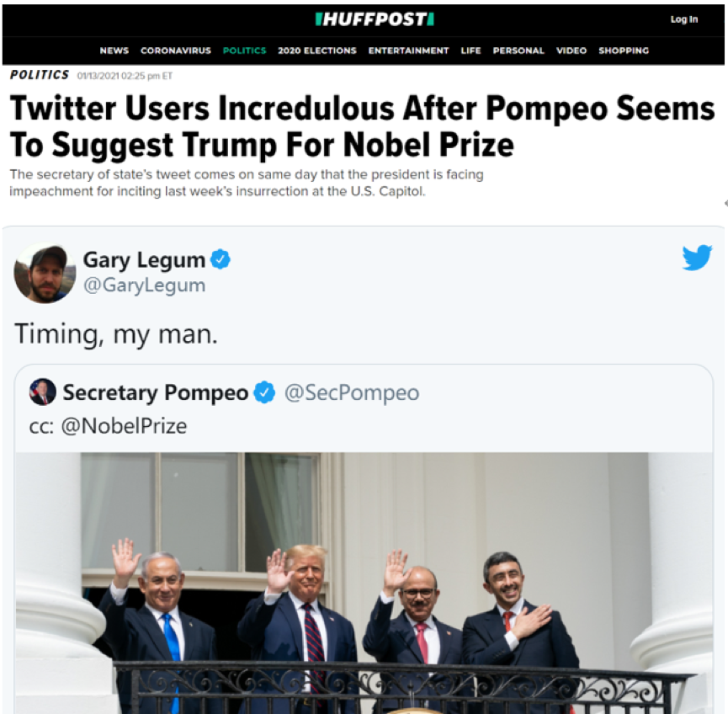Open the Coronavirus section
The height and width of the screenshot is (714, 728).
click(176, 51)
